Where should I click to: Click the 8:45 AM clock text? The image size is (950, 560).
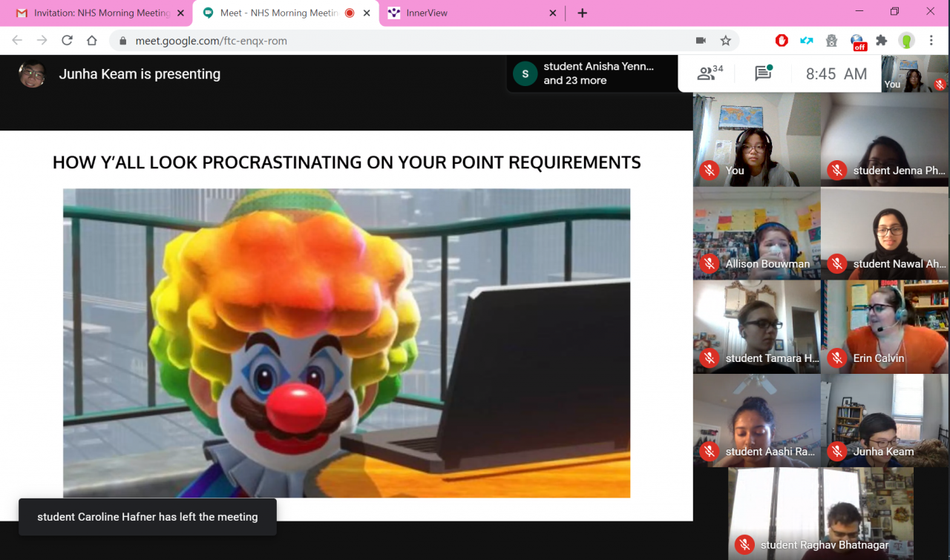pos(836,73)
